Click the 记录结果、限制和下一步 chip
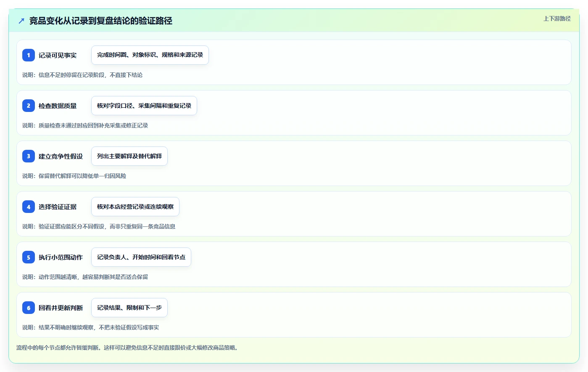 coord(129,308)
